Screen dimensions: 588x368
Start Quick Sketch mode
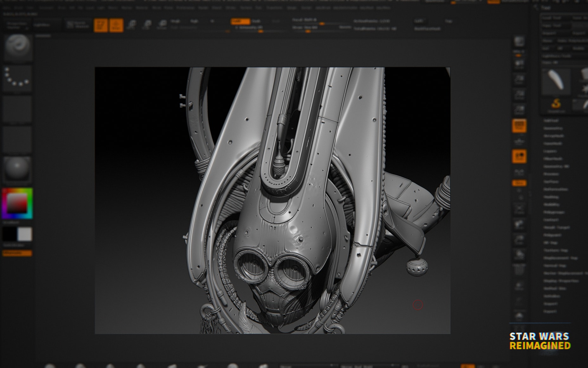point(77,25)
